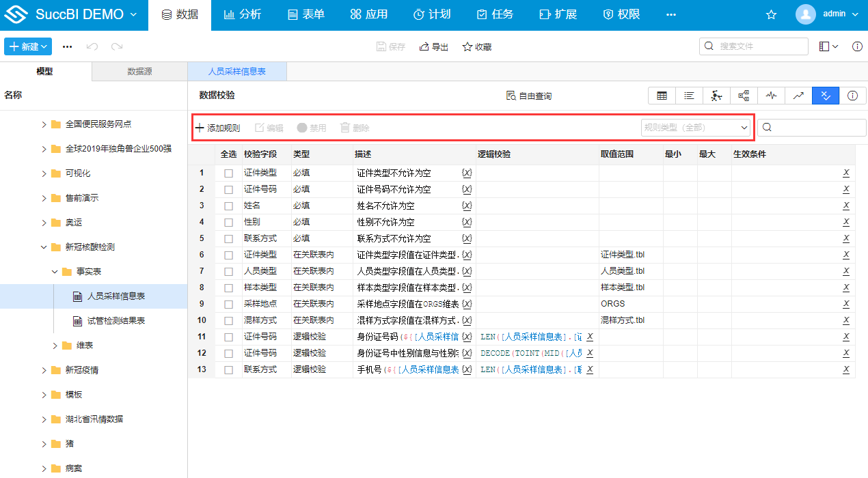Screen dimensions: 868x478
Task: Open the data profiling waveform icon
Action: click(771, 96)
